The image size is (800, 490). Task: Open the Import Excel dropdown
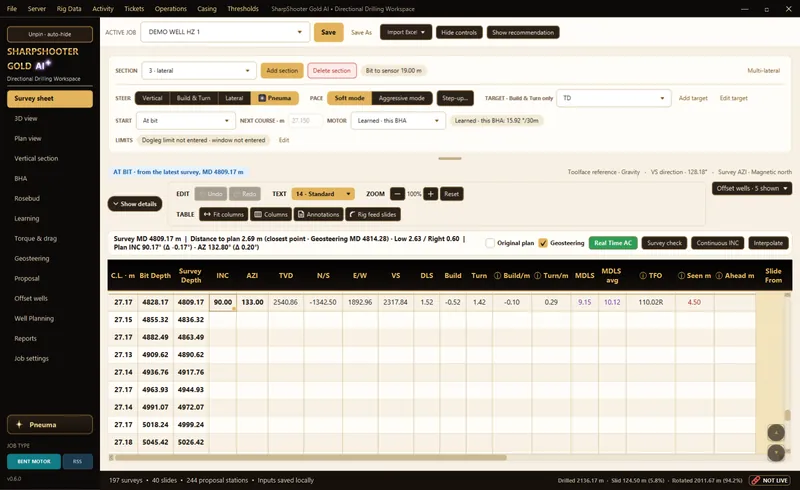pos(406,32)
